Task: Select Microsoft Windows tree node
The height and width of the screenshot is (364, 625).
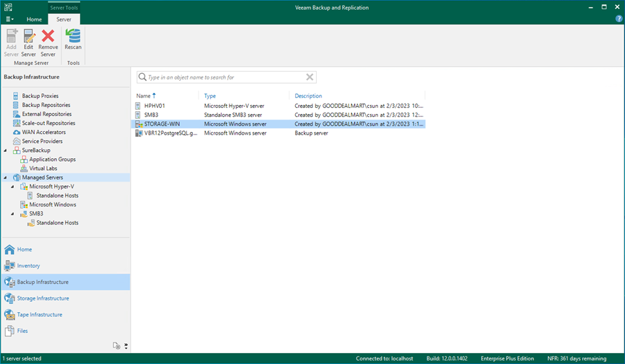Action: (53, 204)
